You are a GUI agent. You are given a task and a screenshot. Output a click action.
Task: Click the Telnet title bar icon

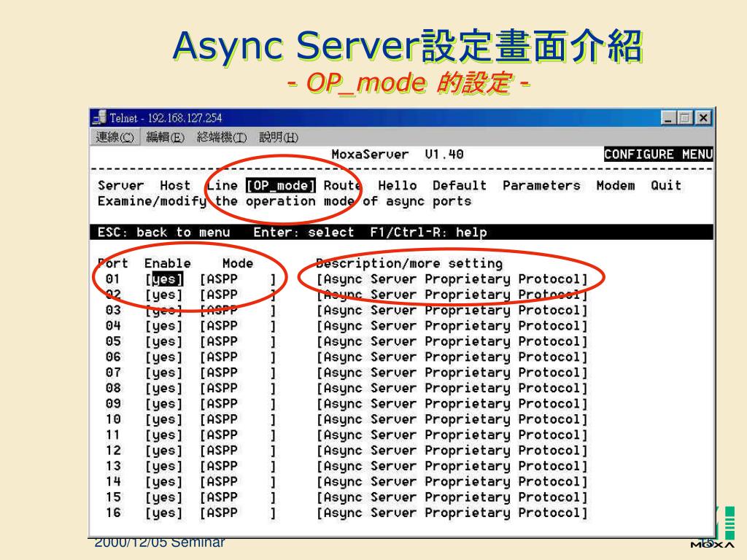click(x=99, y=117)
